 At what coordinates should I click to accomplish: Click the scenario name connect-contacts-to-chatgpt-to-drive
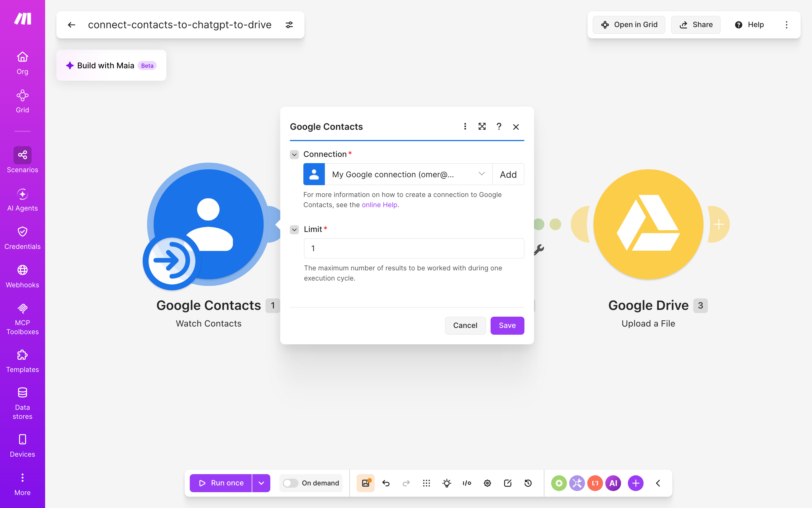(180, 25)
